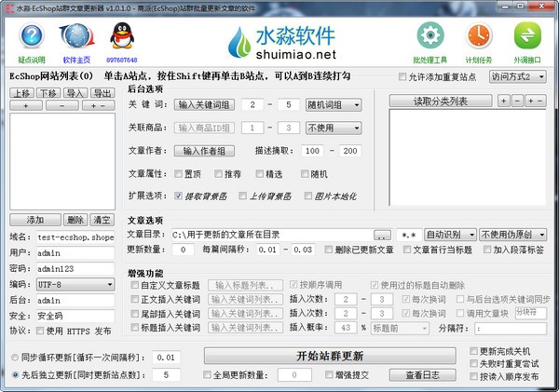Click 查看日志 button
This screenshot has width=559, height=392.
[422, 375]
